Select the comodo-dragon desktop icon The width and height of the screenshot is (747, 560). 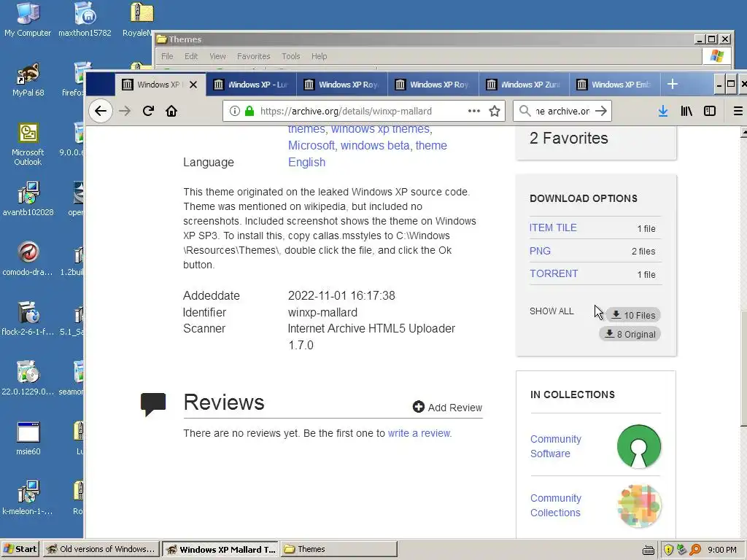coord(28,260)
